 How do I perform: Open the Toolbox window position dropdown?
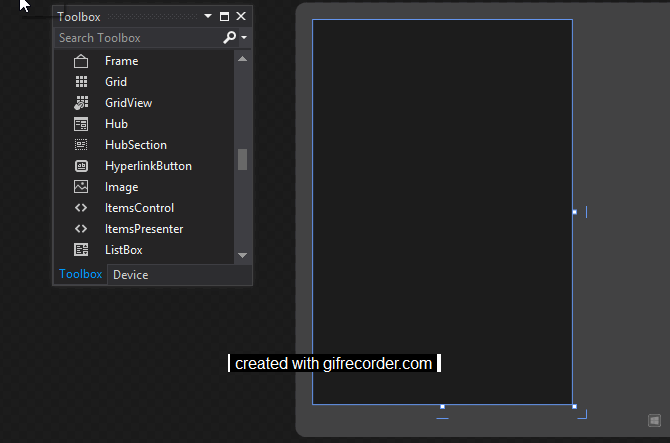pyautogui.click(x=208, y=16)
